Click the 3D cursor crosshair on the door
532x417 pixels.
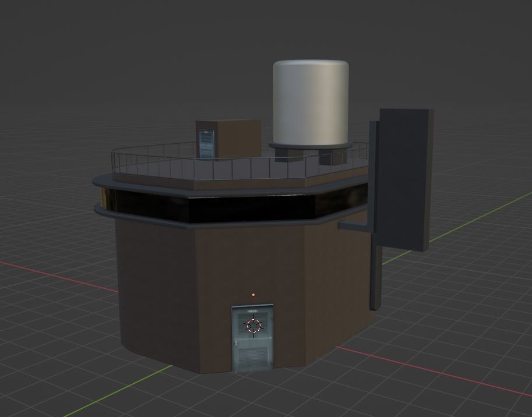click(x=254, y=326)
